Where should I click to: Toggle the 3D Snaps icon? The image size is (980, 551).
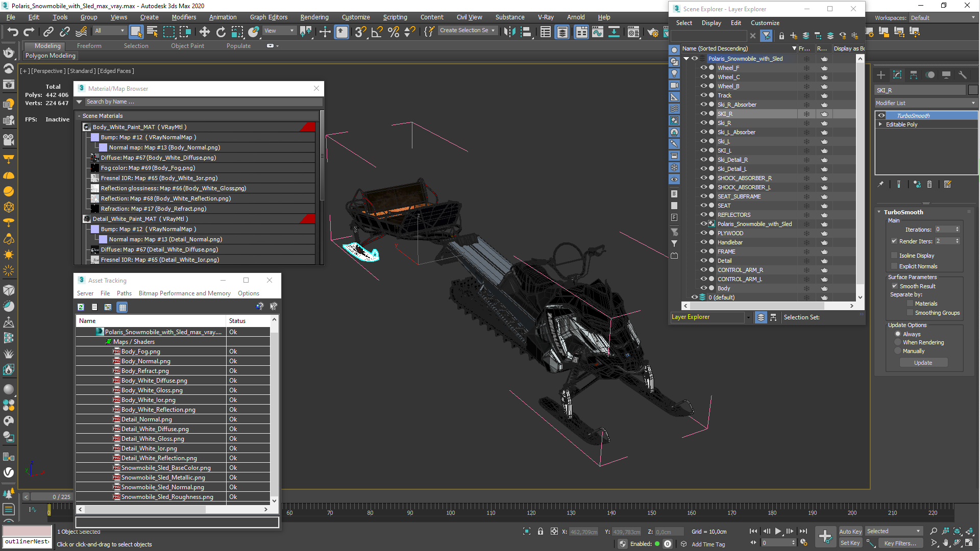360,32
